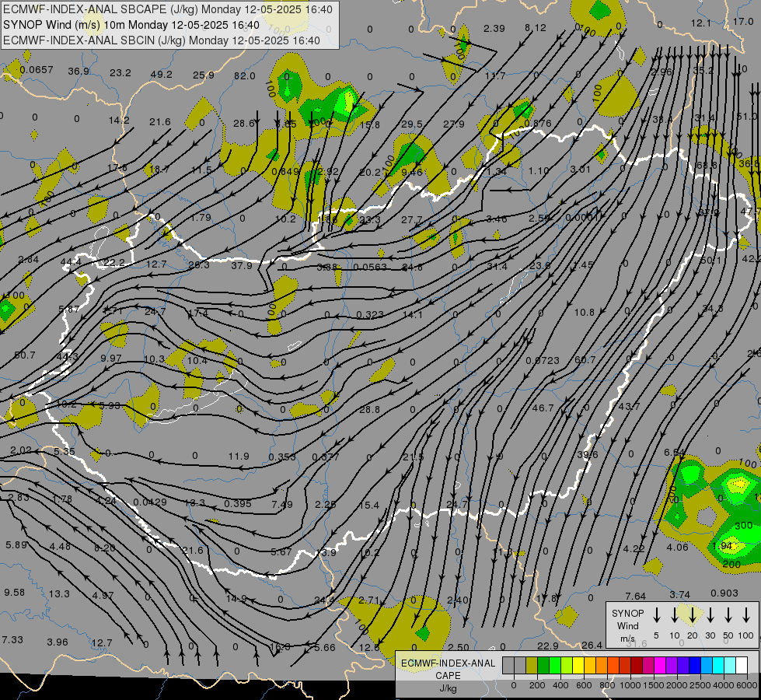
Task: Click the map value '0.0563'
Action: tap(370, 267)
